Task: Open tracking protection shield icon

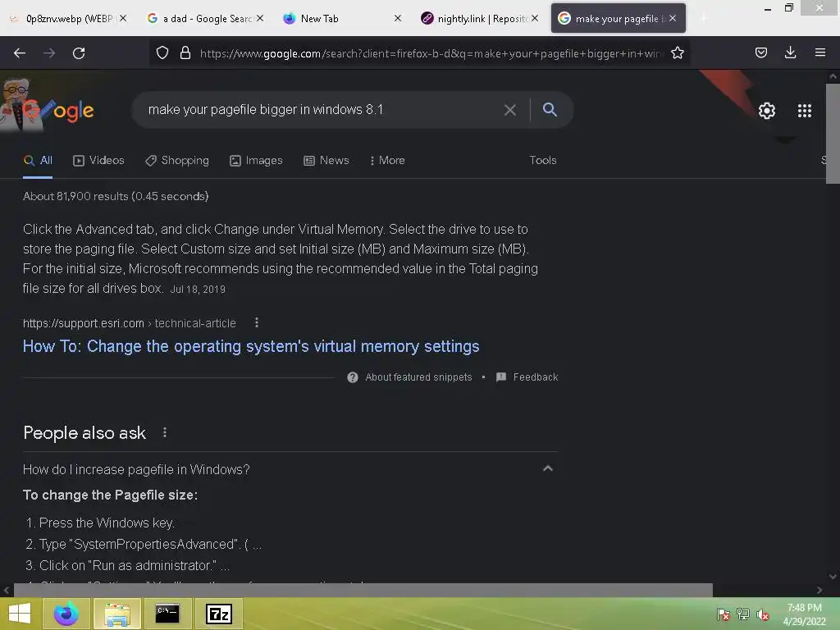Action: coord(162,52)
